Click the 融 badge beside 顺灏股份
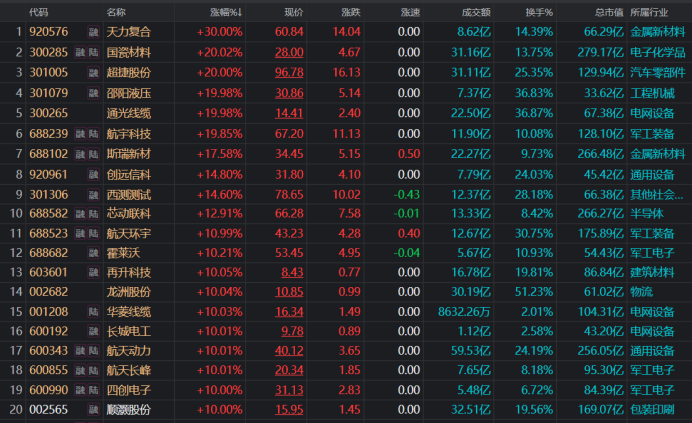 (x=92, y=411)
